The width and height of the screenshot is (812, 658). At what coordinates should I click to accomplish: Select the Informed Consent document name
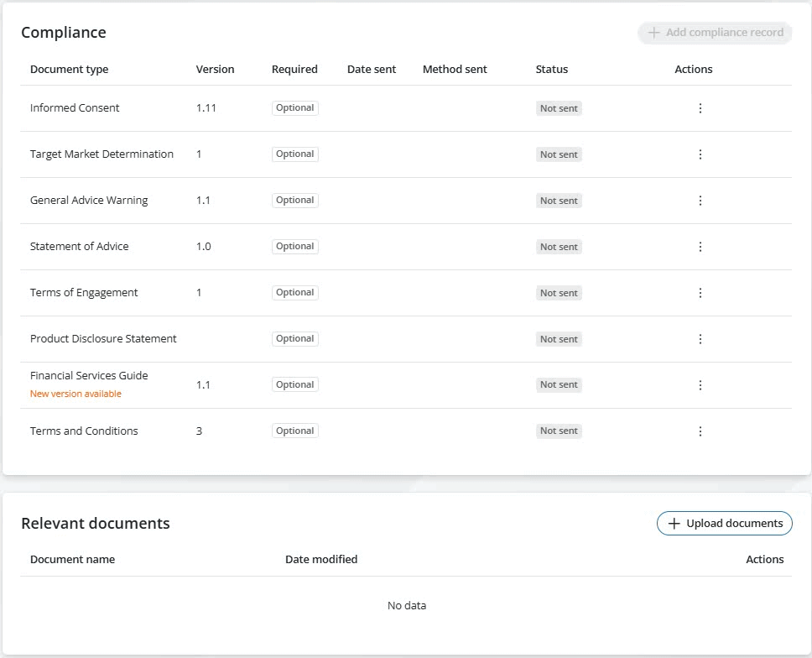pyautogui.click(x=75, y=107)
